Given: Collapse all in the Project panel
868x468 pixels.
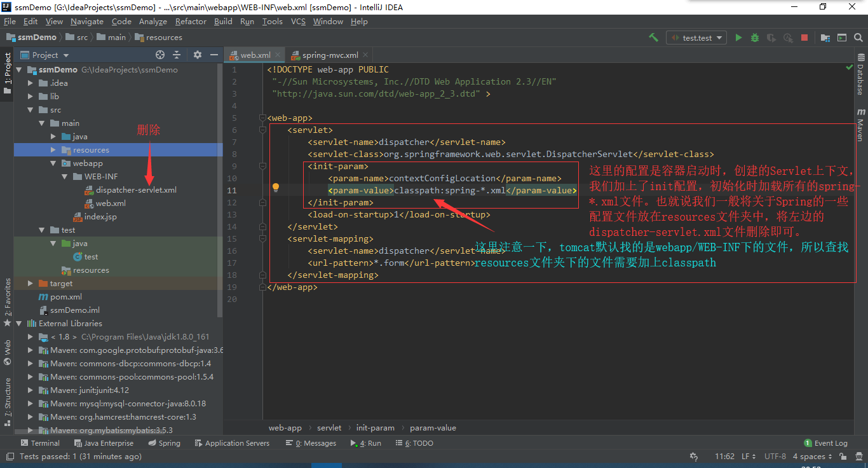Looking at the screenshot, I should [x=177, y=55].
